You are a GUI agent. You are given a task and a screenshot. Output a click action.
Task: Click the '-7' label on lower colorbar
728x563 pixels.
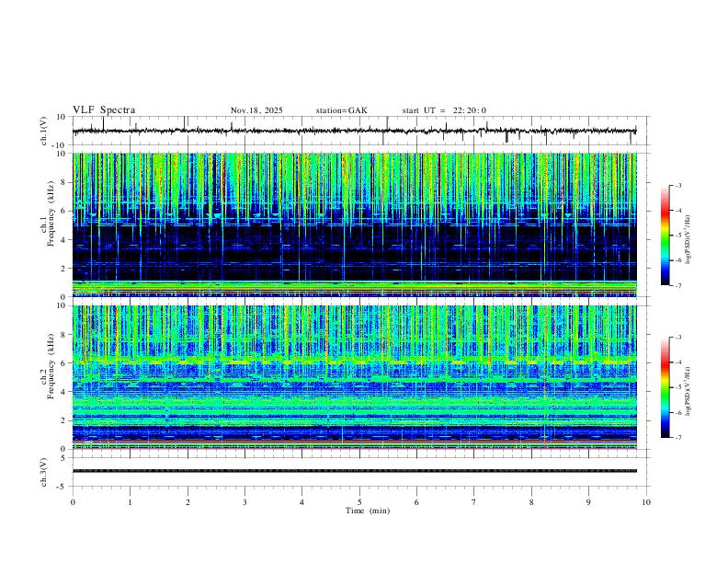click(678, 438)
